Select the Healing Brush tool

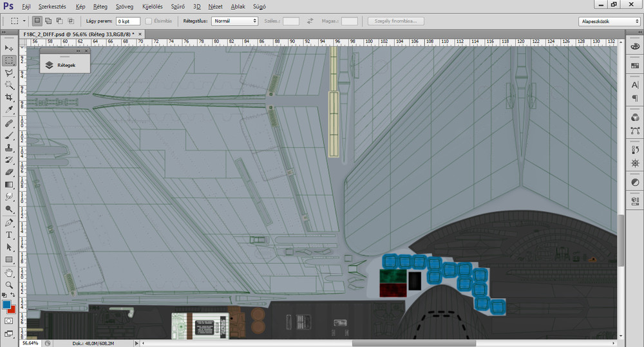(9, 123)
